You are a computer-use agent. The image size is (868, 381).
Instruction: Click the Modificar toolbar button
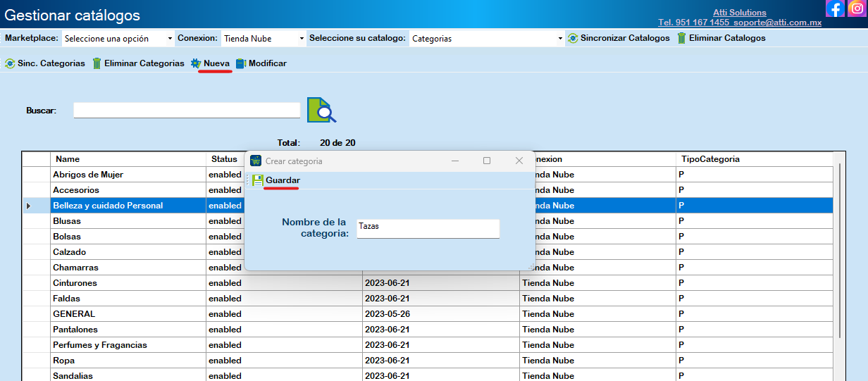(261, 63)
